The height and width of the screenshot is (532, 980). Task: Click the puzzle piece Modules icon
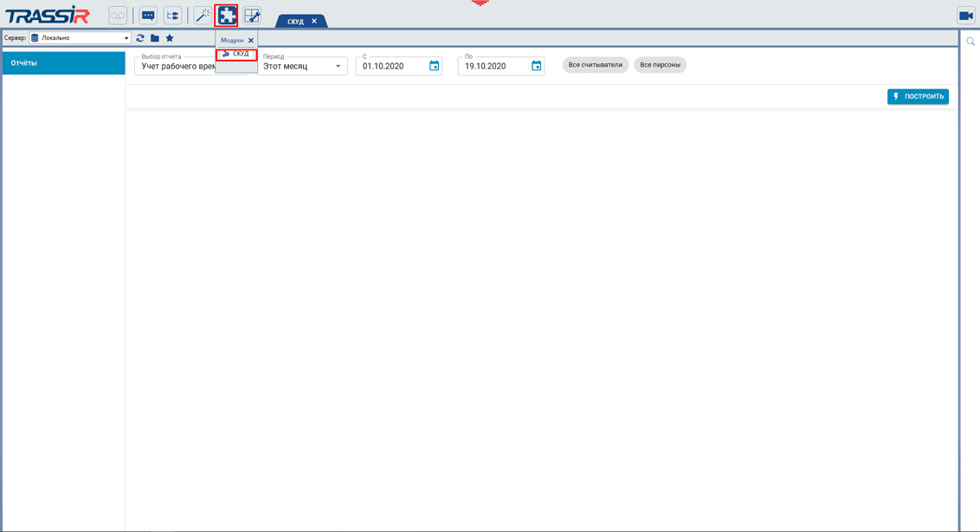click(x=227, y=15)
